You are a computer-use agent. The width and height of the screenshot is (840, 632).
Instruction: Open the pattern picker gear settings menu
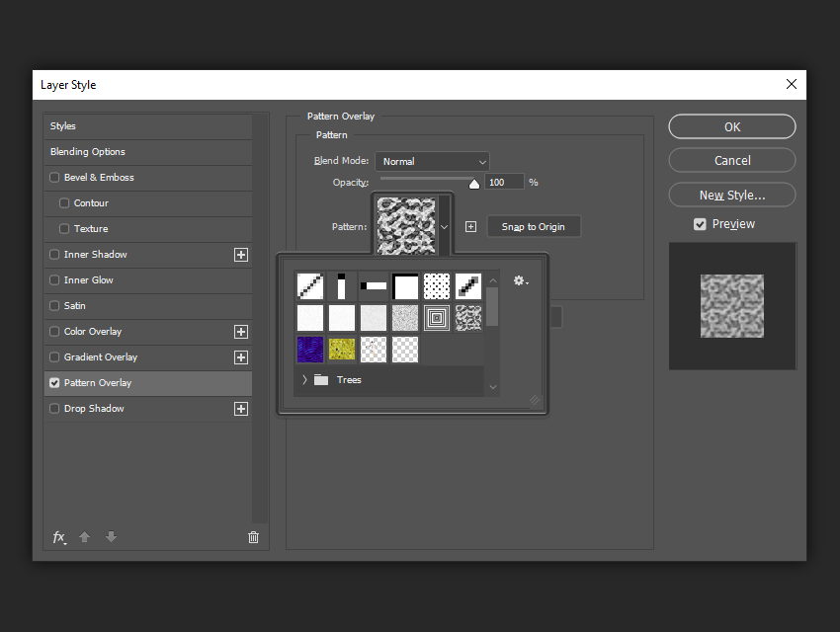click(520, 280)
